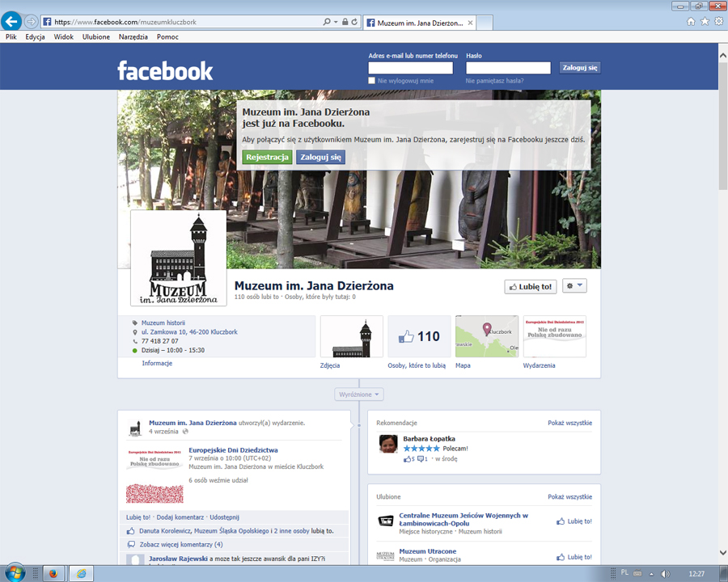Click Pokaż wszystkie in Ulubione

click(x=569, y=496)
